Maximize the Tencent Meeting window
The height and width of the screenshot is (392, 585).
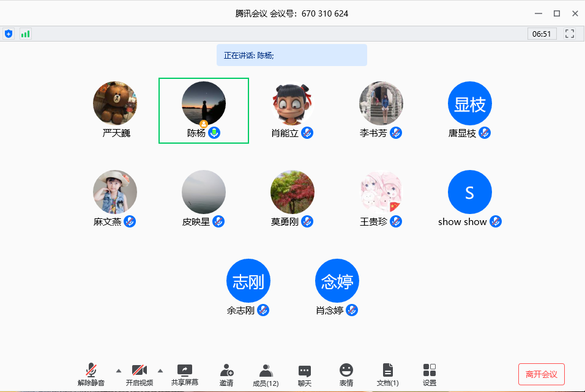coord(557,13)
